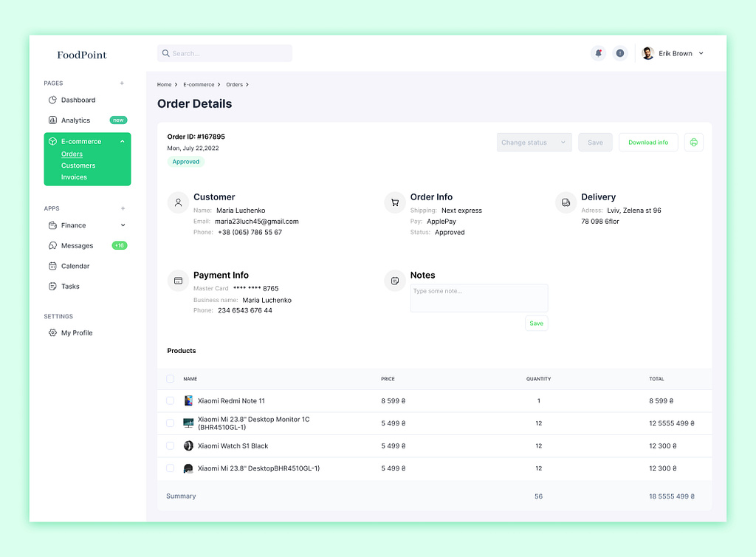Click the Download info button
The height and width of the screenshot is (557, 756).
click(647, 143)
